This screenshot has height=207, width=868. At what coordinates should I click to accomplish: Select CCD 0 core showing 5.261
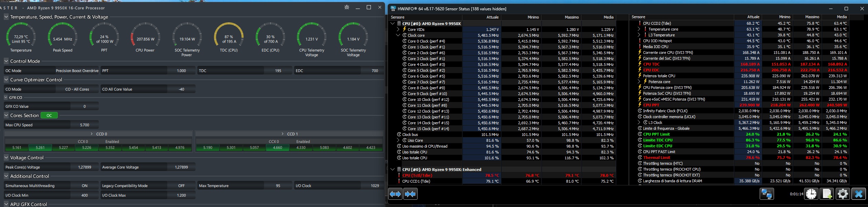point(40,148)
